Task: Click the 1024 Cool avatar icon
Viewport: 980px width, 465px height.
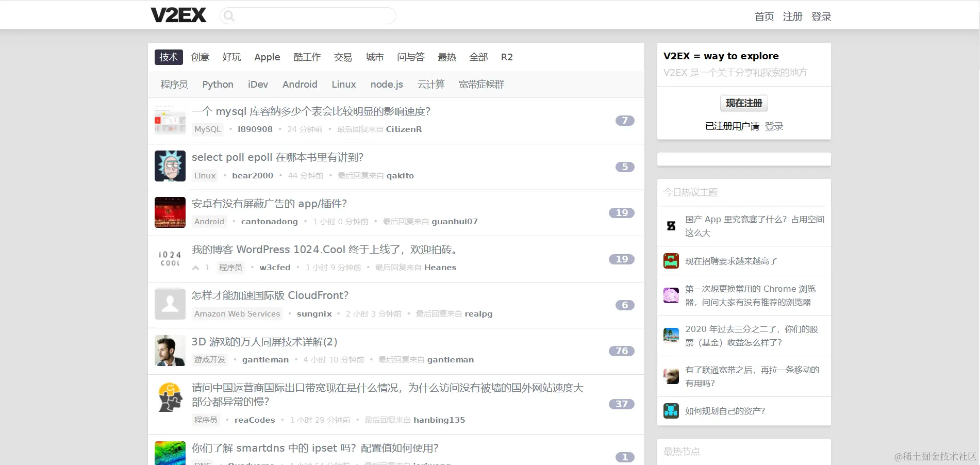Action: tap(170, 258)
